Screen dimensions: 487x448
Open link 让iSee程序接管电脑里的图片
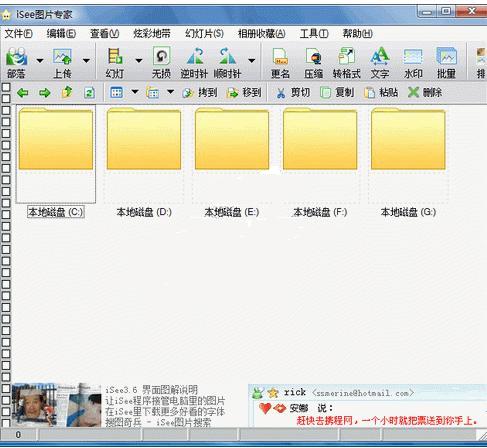pyautogui.click(x=165, y=401)
